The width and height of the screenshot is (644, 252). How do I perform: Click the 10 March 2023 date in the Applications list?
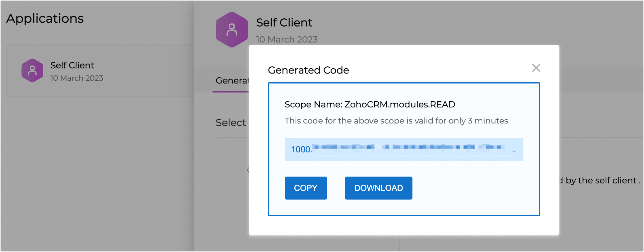76,78
